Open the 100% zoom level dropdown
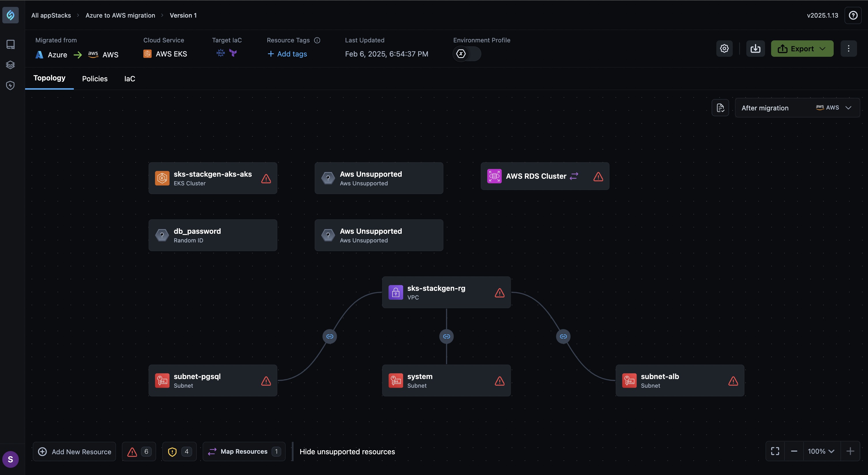 [821, 451]
